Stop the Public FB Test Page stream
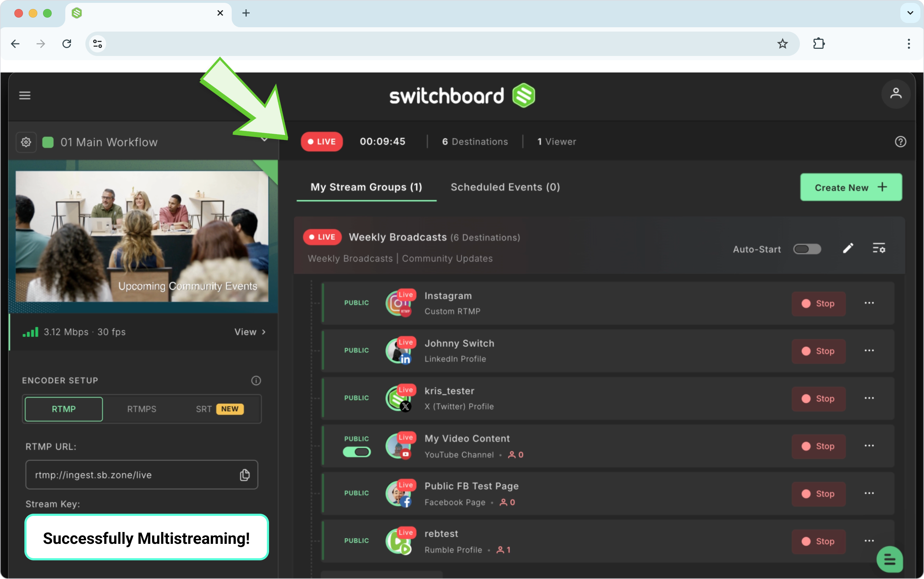This screenshot has height=579, width=924. 818,494
